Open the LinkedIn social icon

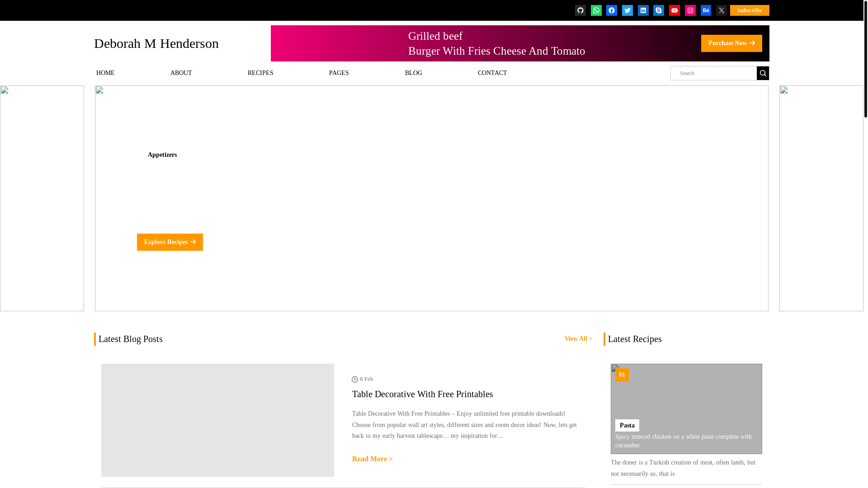tap(643, 10)
